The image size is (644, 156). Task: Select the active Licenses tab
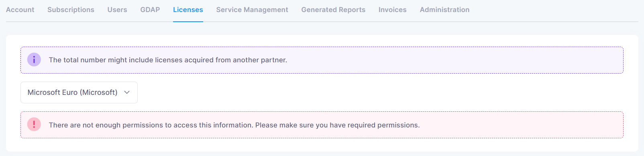pyautogui.click(x=188, y=10)
